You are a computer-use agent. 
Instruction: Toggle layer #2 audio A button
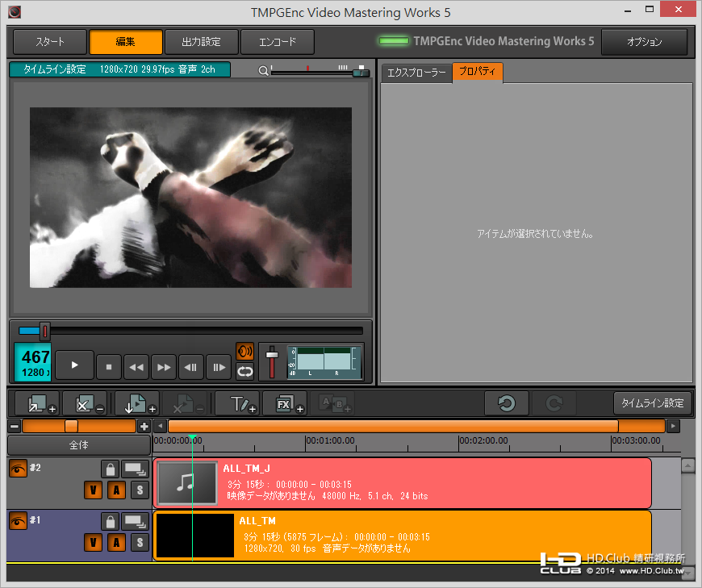point(116,490)
